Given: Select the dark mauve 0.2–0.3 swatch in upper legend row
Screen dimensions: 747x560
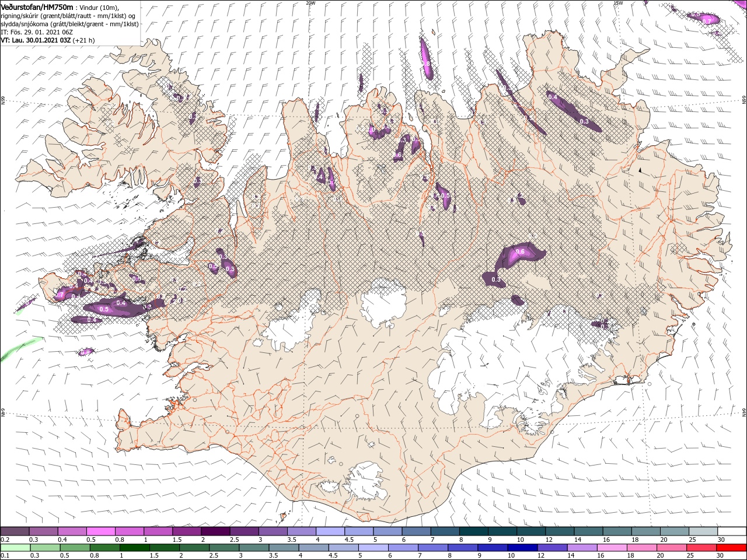Looking at the screenshot, I should coord(15,531).
